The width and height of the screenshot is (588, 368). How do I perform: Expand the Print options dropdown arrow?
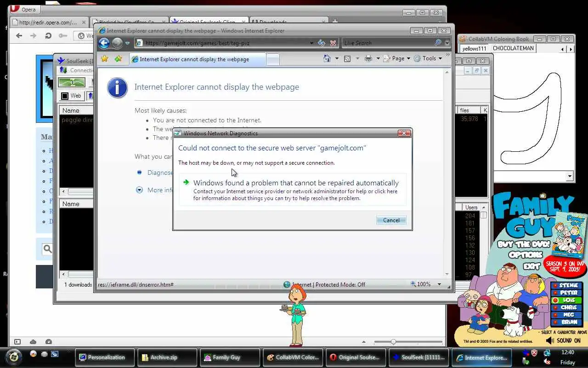point(378,58)
